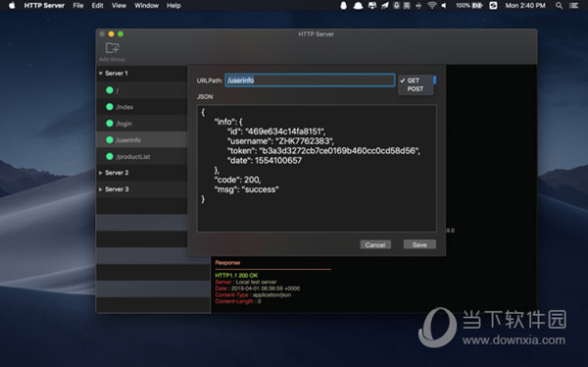Expand the Server 3 group
The image size is (588, 367).
[101, 189]
